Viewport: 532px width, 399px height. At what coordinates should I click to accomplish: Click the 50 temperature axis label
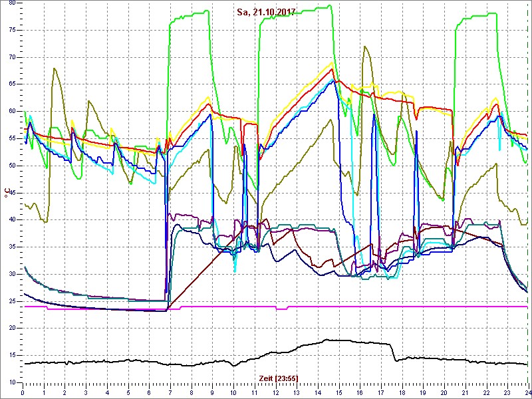(11, 166)
